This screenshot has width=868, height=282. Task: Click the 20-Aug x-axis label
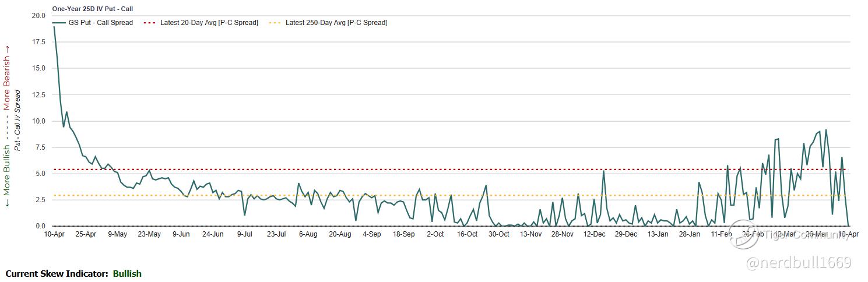click(340, 234)
